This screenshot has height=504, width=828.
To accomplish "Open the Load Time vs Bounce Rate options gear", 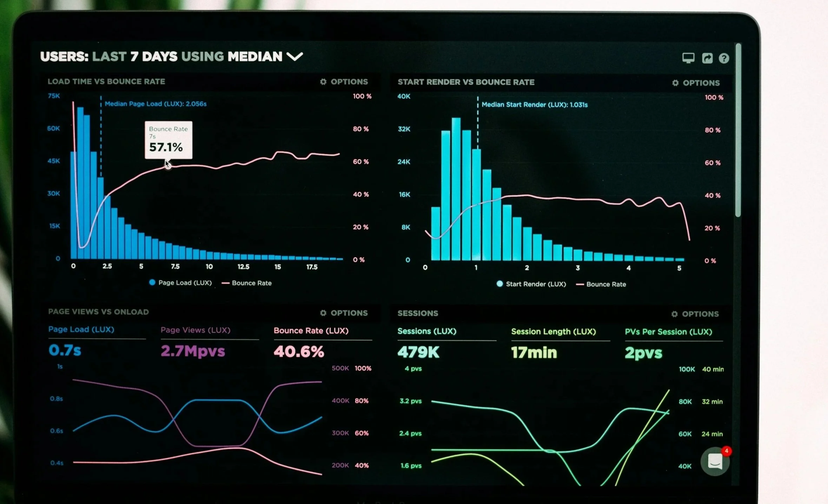I will (x=323, y=81).
